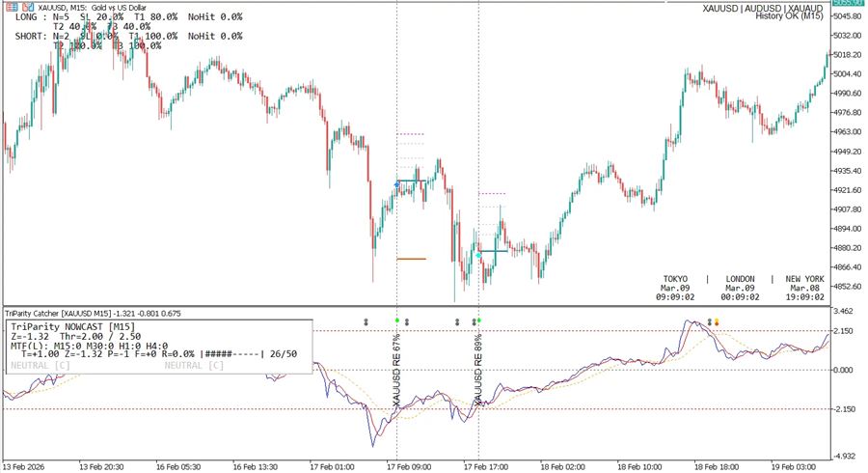Click the gray marker right of the 67% green dot
This screenshot has height=473, width=868.
pos(407,321)
